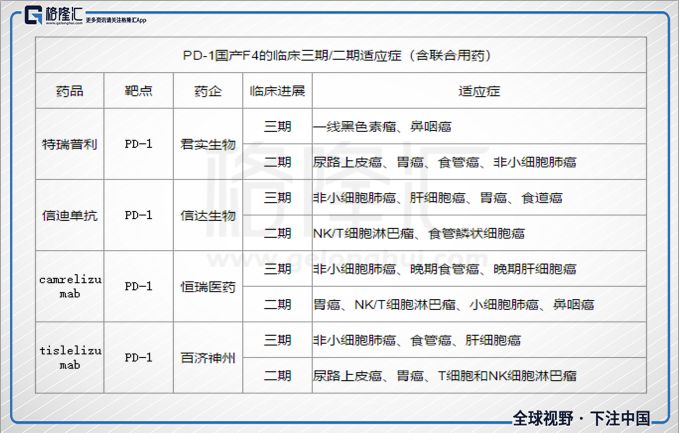The image size is (679, 433).
Task: Click the 药品 column header
Action: [x=70, y=91]
